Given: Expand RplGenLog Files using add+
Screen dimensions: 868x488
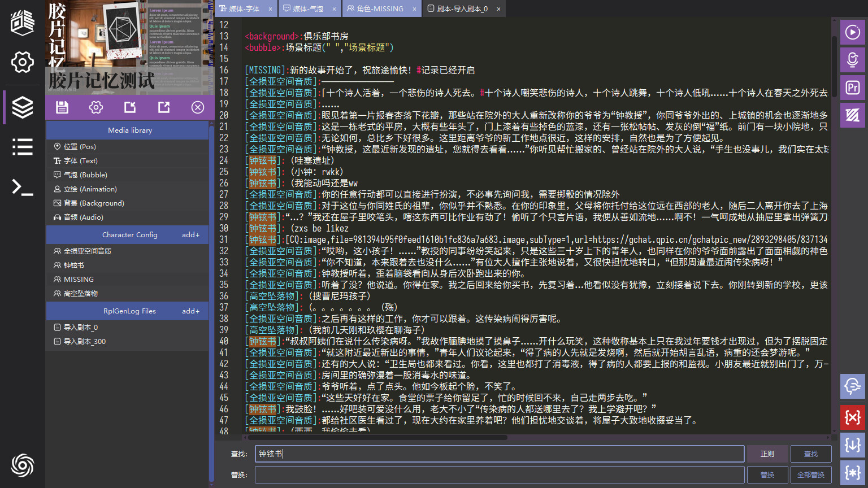Looking at the screenshot, I should pos(190,311).
